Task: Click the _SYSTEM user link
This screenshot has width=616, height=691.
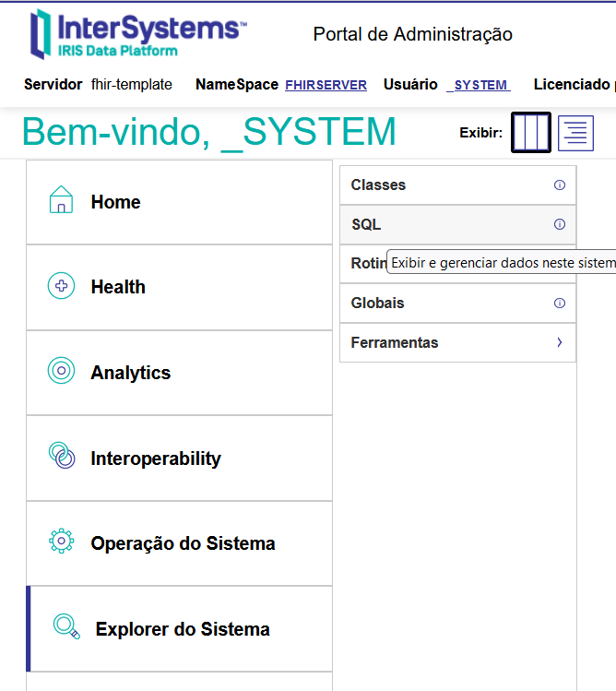Action: pyautogui.click(x=478, y=85)
